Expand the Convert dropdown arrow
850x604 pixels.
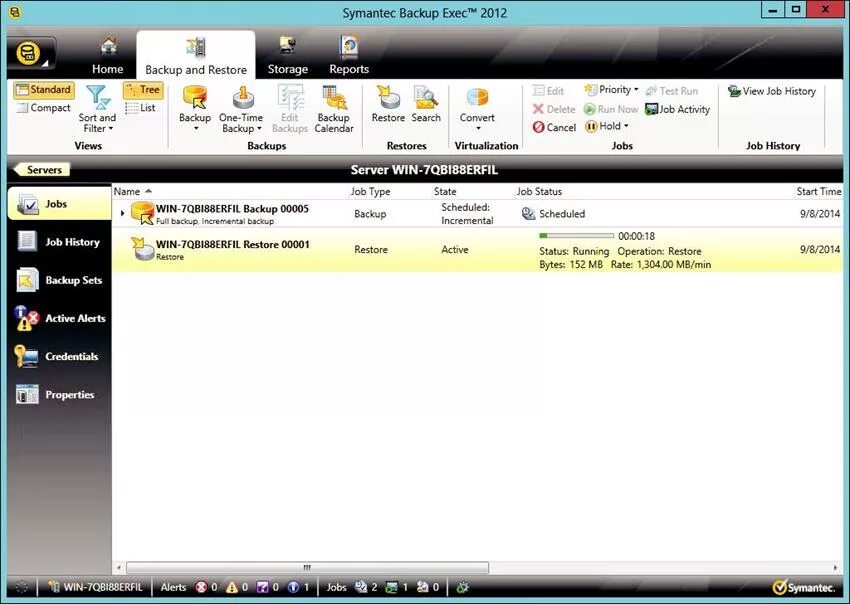(x=478, y=128)
